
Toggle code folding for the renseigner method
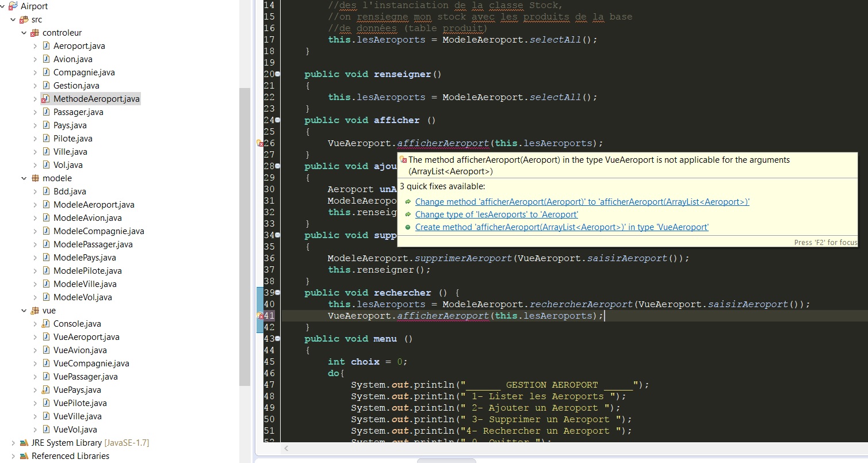point(278,74)
